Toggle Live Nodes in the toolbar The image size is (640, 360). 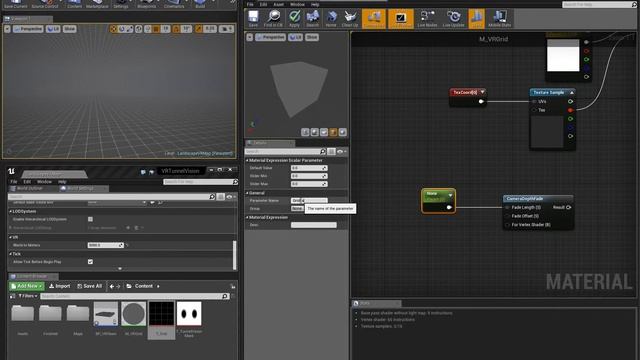[x=427, y=19]
